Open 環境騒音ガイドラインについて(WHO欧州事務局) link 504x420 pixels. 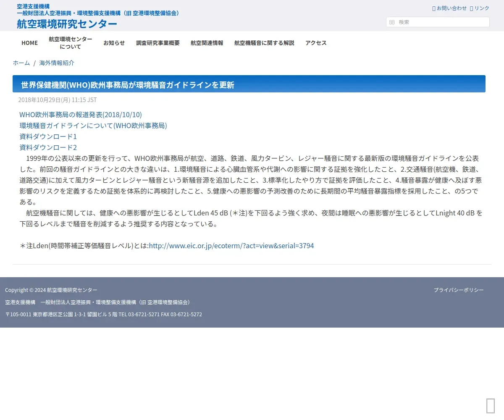[93, 126]
